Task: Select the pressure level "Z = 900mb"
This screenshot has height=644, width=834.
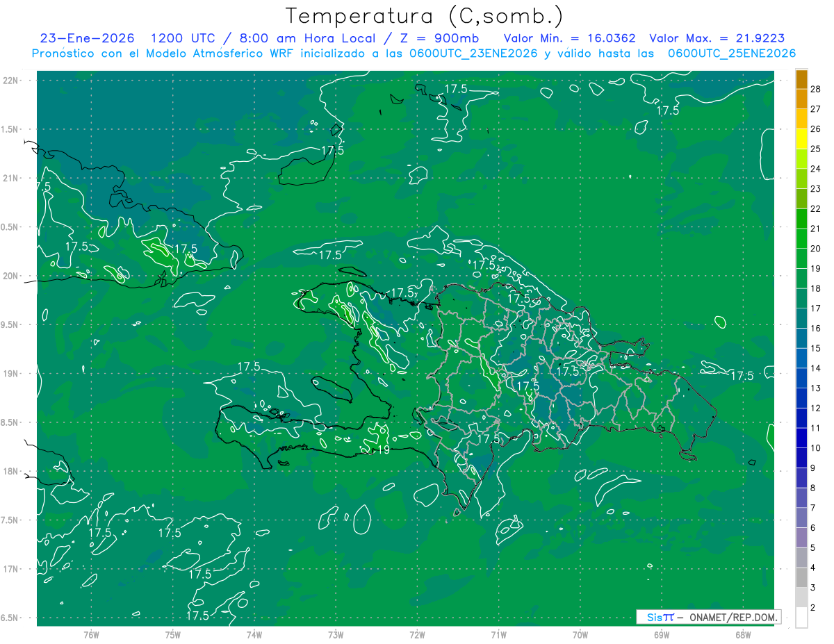Action: point(441,38)
